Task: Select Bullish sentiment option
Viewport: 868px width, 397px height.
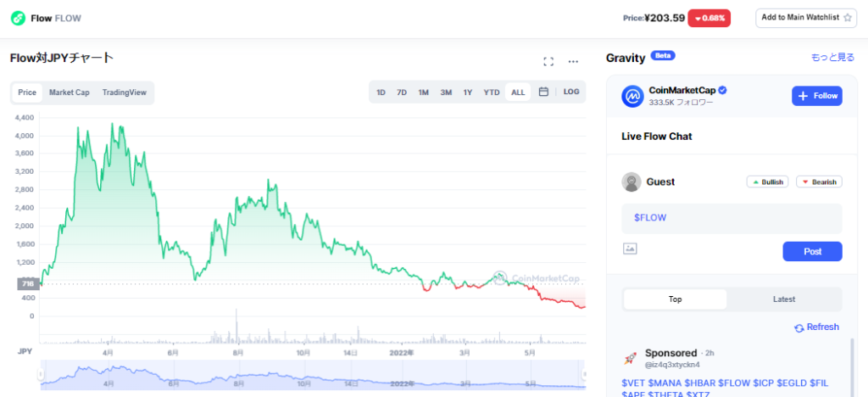Action: click(x=767, y=182)
